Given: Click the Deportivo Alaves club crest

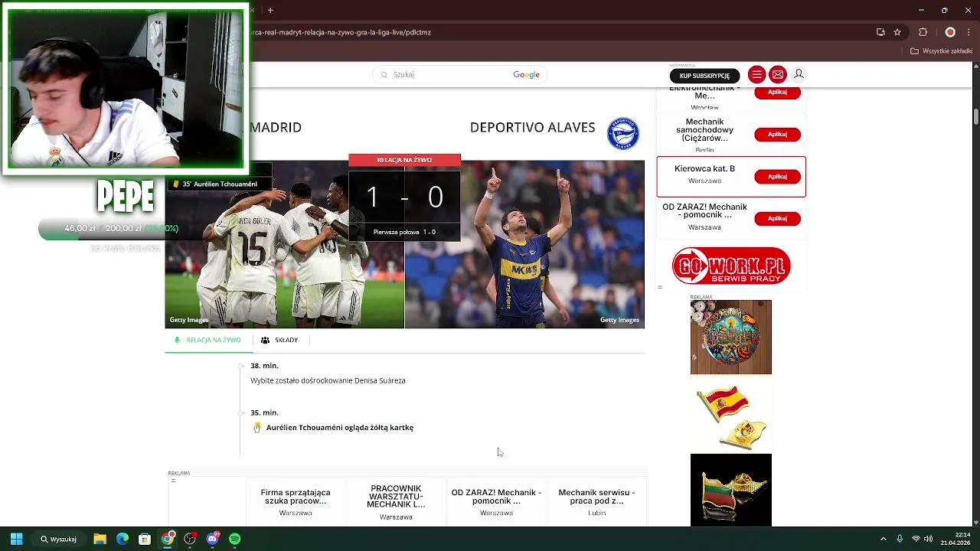Looking at the screenshot, I should [623, 133].
